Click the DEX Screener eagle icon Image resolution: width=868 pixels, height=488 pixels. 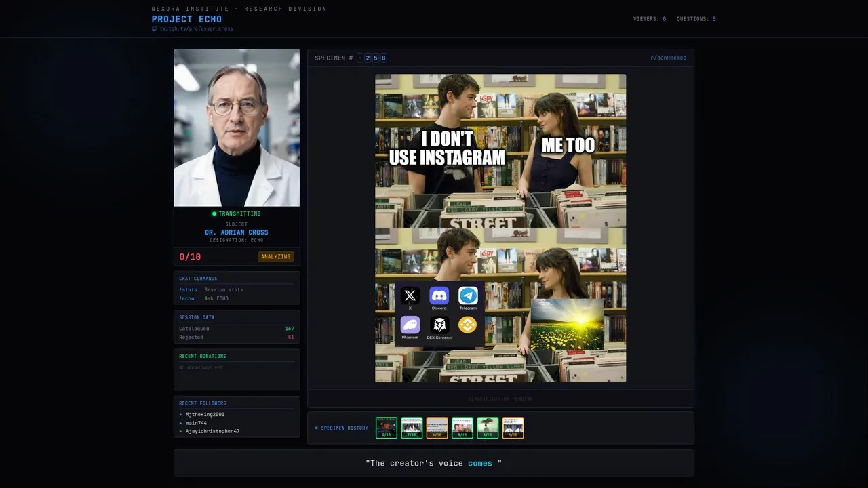pyautogui.click(x=439, y=325)
